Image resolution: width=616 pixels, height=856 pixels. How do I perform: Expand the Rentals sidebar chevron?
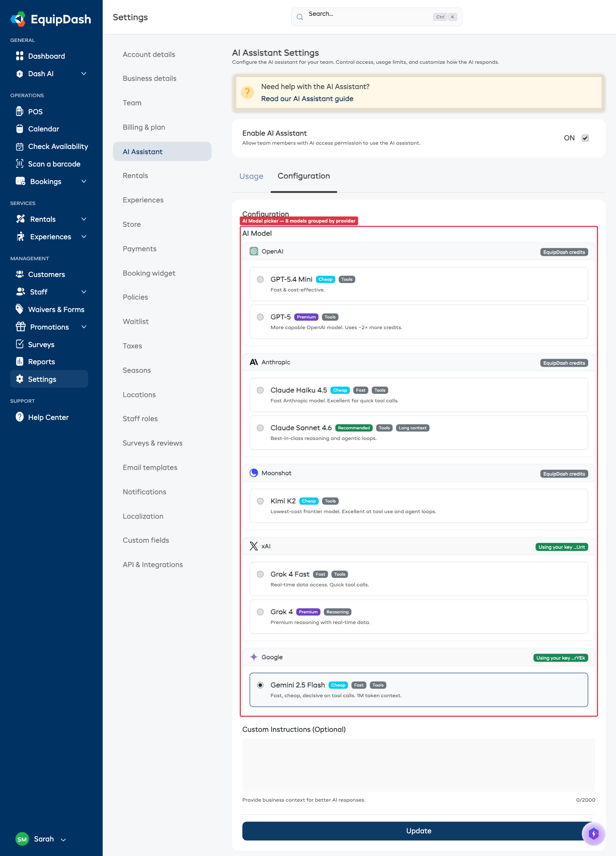click(84, 219)
